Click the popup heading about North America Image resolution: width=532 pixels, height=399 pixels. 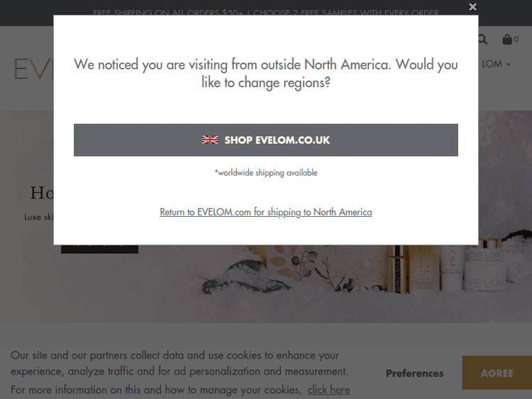(x=266, y=73)
